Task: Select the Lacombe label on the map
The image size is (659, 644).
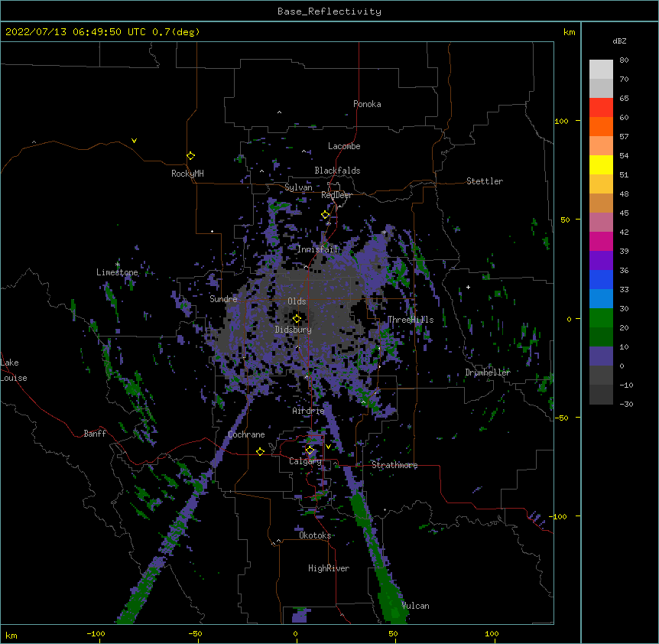Action: click(344, 146)
